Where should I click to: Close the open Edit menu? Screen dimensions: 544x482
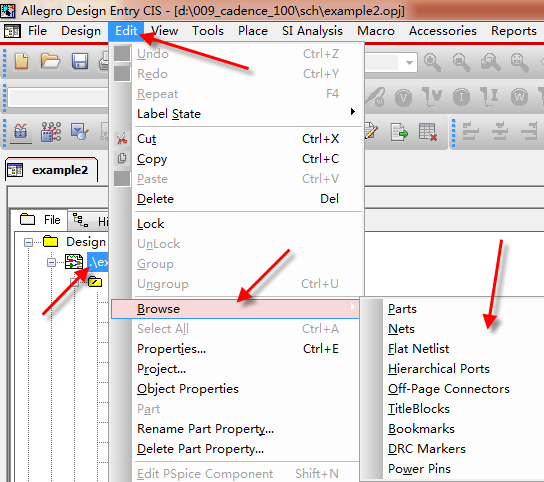[x=126, y=31]
